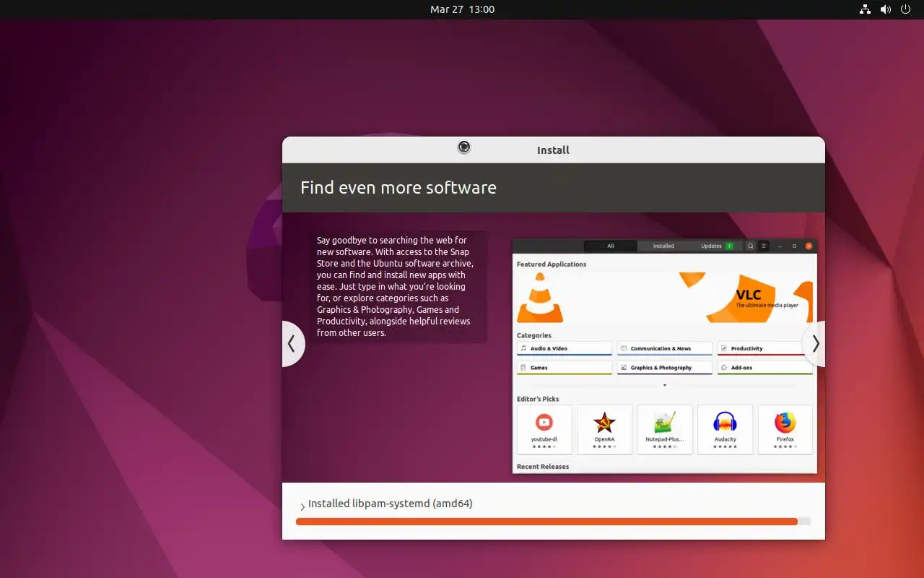Screen dimensions: 924x578
Task: Click the installer icon in Install title bar
Action: [464, 147]
